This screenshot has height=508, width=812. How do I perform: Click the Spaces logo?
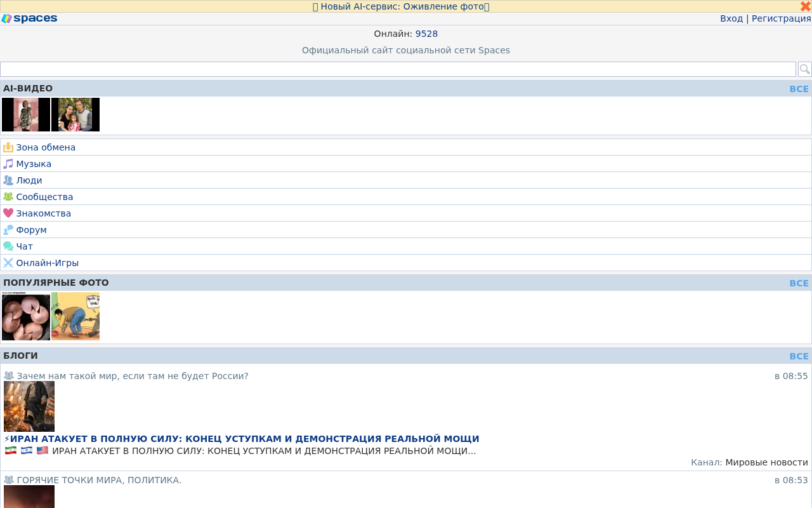(x=30, y=18)
